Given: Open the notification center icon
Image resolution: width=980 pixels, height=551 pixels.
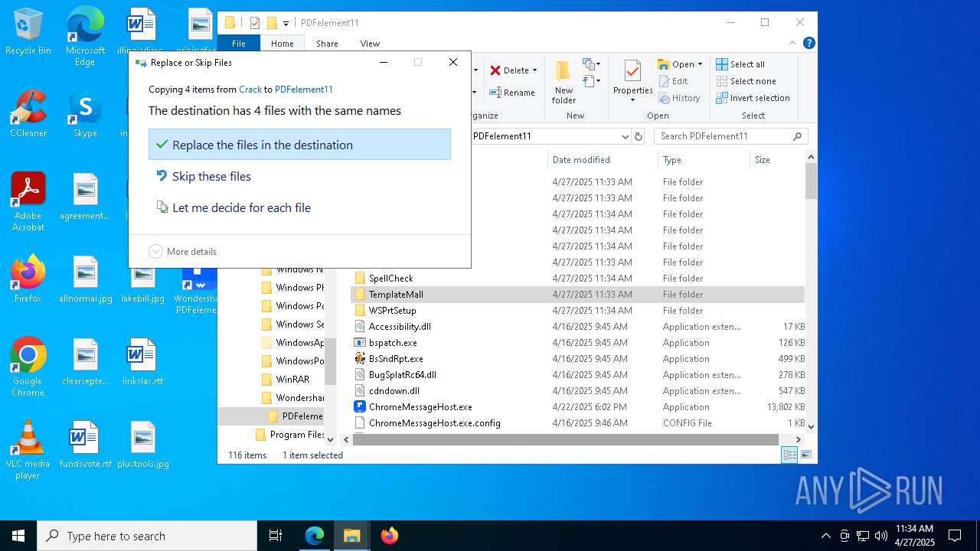Looking at the screenshot, I should (x=955, y=536).
